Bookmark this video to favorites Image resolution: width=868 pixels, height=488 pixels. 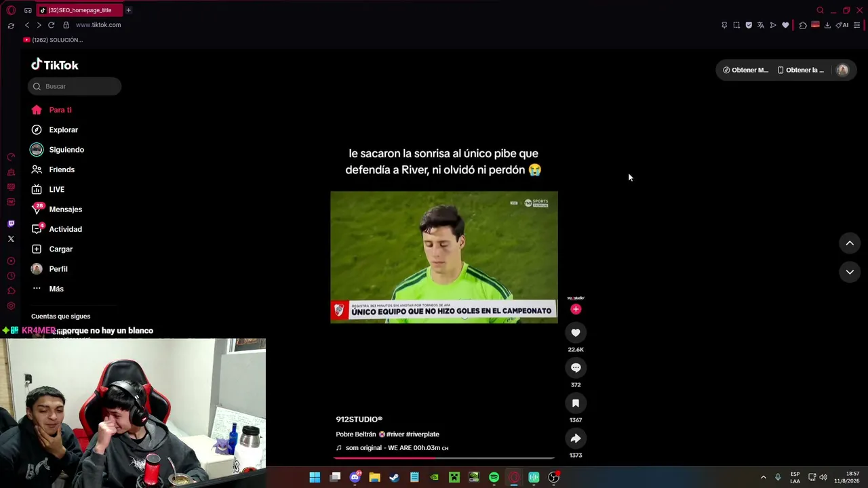576,403
